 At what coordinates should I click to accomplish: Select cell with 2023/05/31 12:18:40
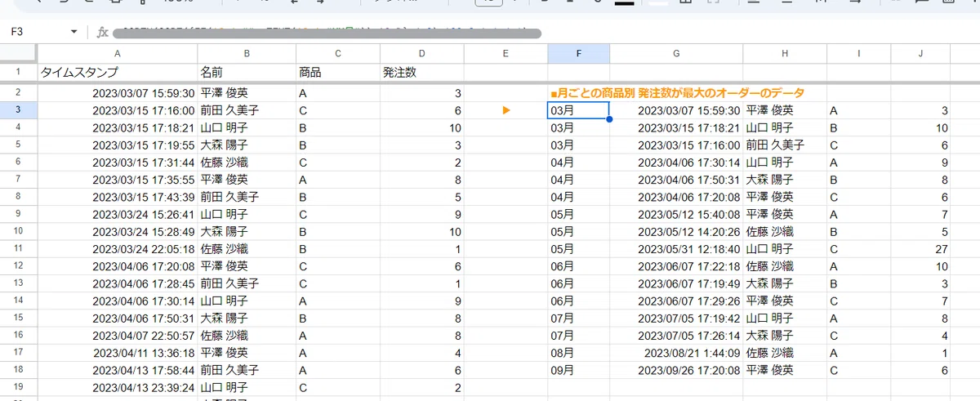pos(676,249)
